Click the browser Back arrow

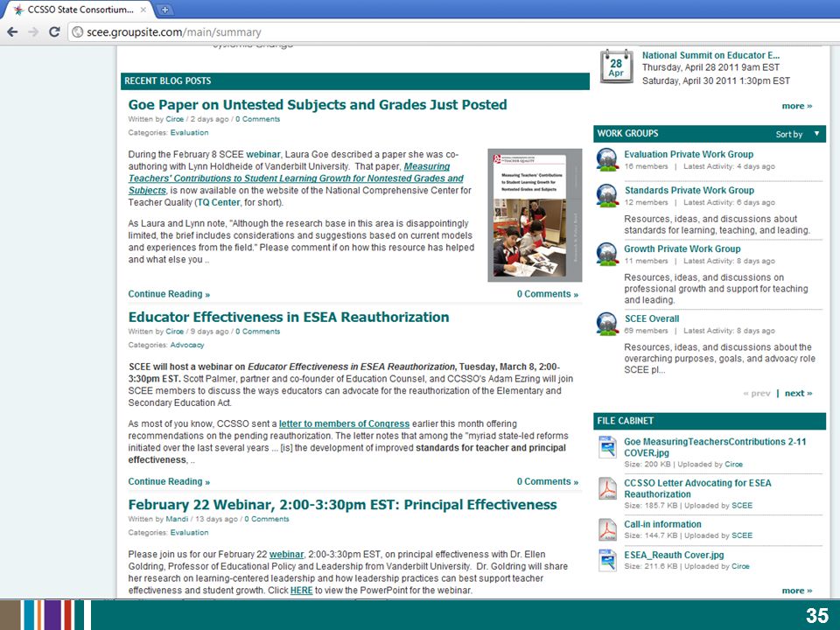point(13,32)
